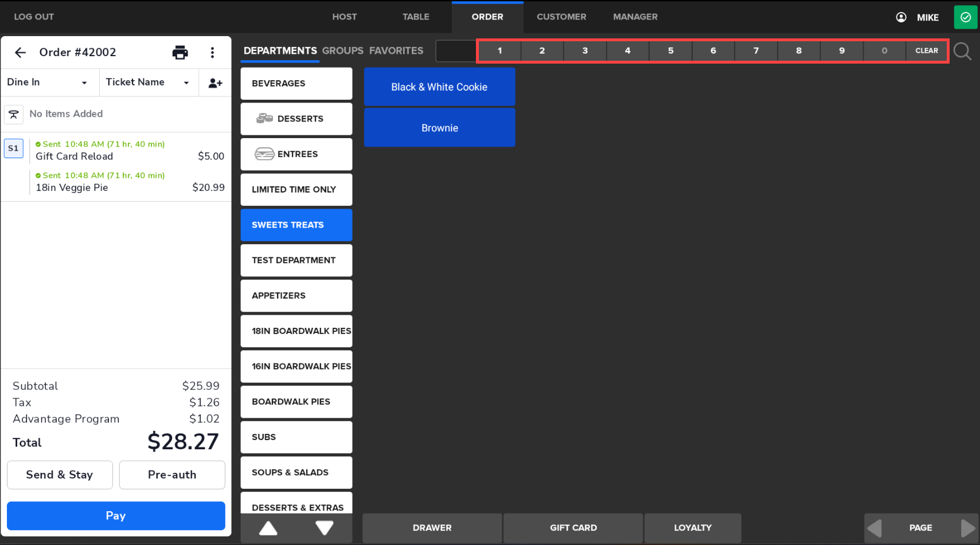
Task: Open the three-dot order options menu
Action: click(212, 53)
